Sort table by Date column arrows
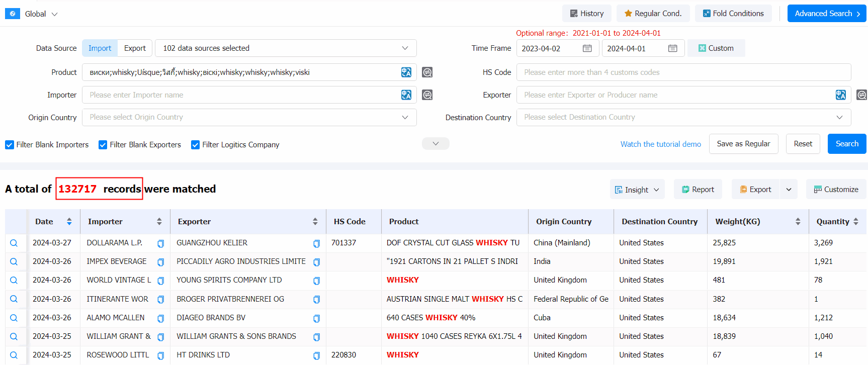The image size is (868, 365). (x=69, y=222)
